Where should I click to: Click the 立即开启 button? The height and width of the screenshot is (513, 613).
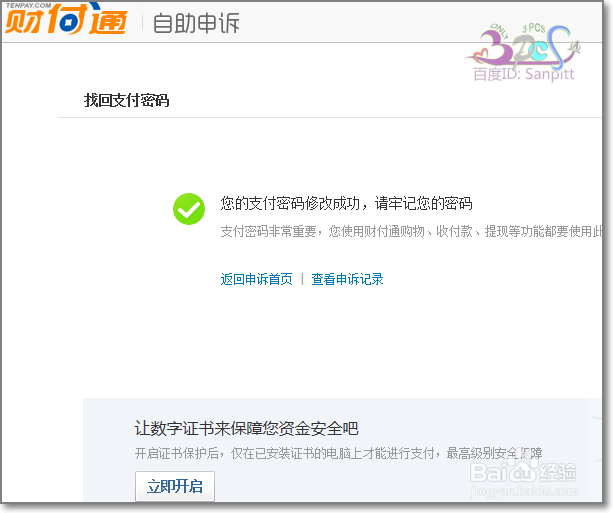[x=175, y=486]
